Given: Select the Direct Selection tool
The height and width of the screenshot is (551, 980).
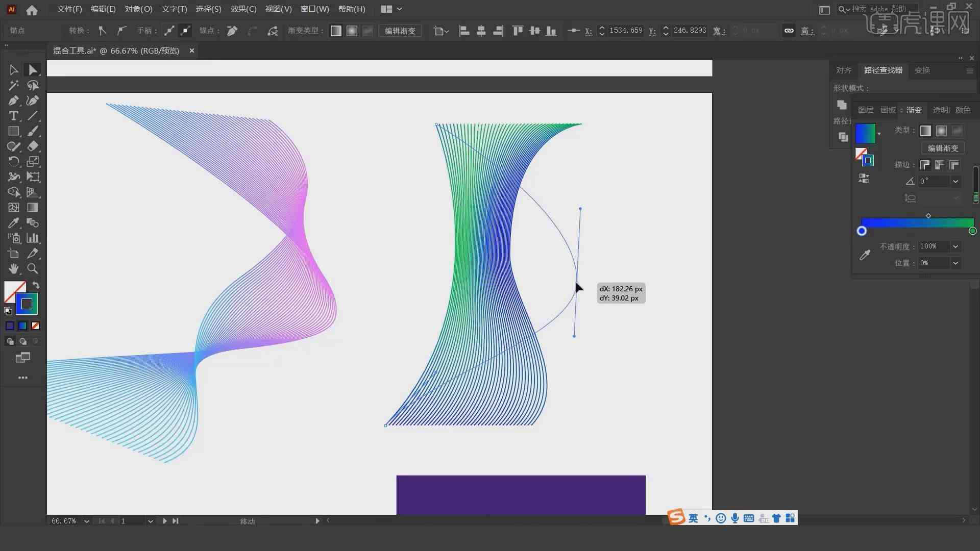Looking at the screenshot, I should (x=33, y=70).
